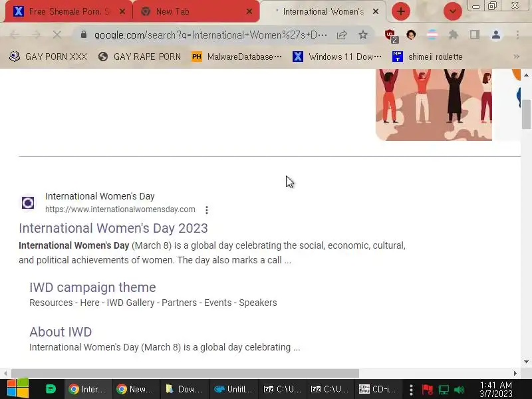Open the second 7-Zip C:\U... taskbar window
The height and width of the screenshot is (399, 532).
(x=329, y=389)
